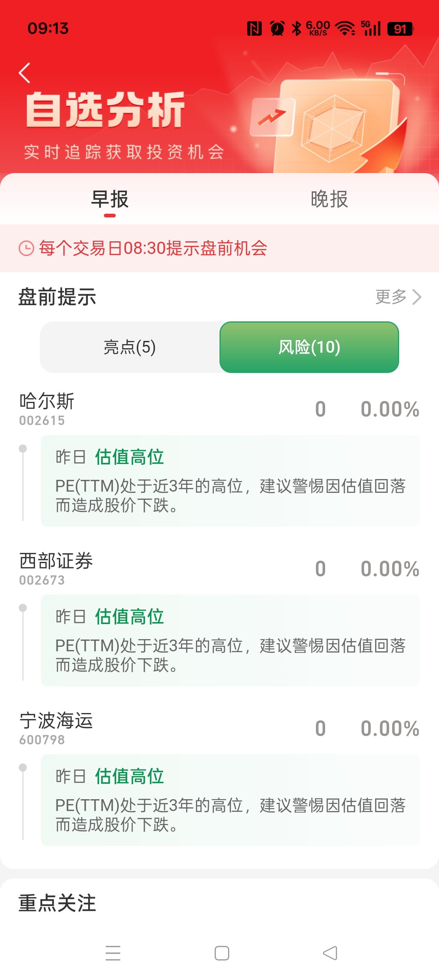Image resolution: width=439 pixels, height=980 pixels.
Task: Open 哈尔斯 估值高位 risk card
Action: [x=230, y=481]
